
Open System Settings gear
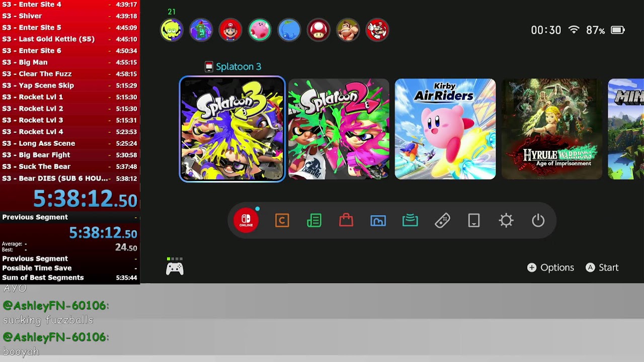[x=506, y=220]
